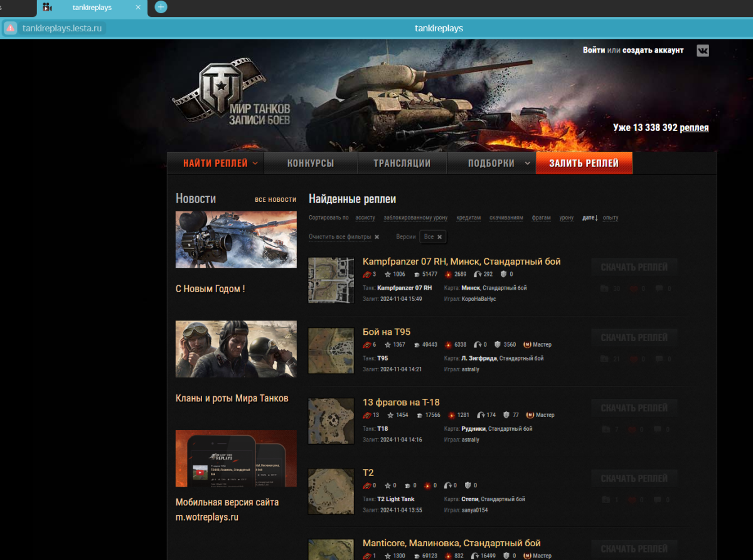
Task: Click the Залить реплей button
Action: tap(584, 163)
